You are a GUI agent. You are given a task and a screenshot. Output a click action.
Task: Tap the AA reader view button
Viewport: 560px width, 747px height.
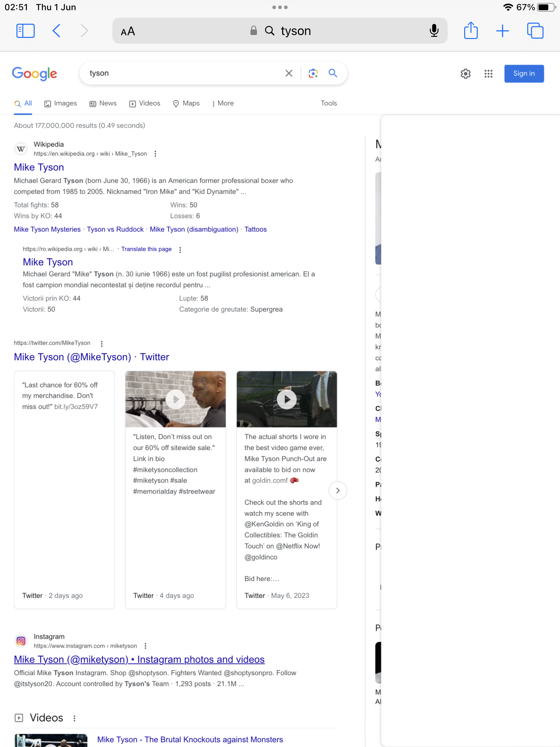(128, 31)
